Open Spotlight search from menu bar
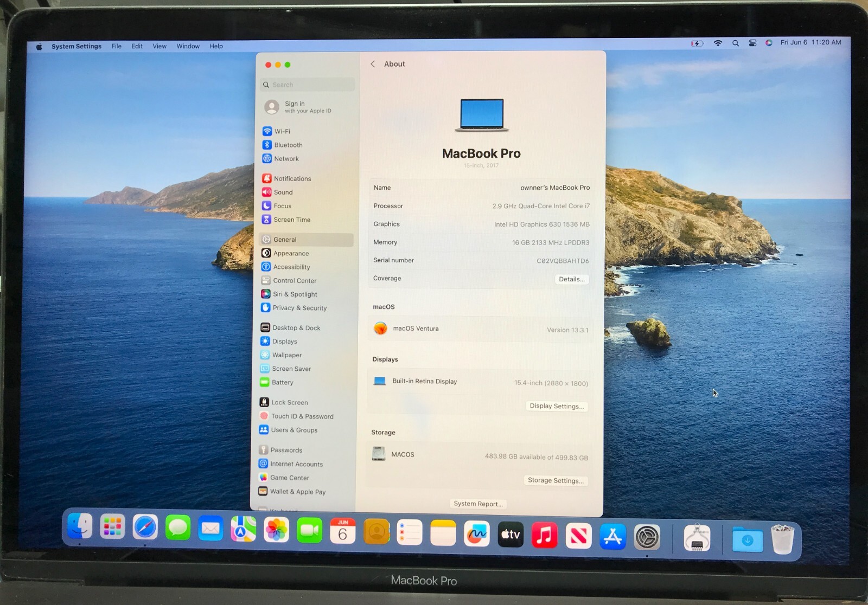868x605 pixels. point(736,43)
